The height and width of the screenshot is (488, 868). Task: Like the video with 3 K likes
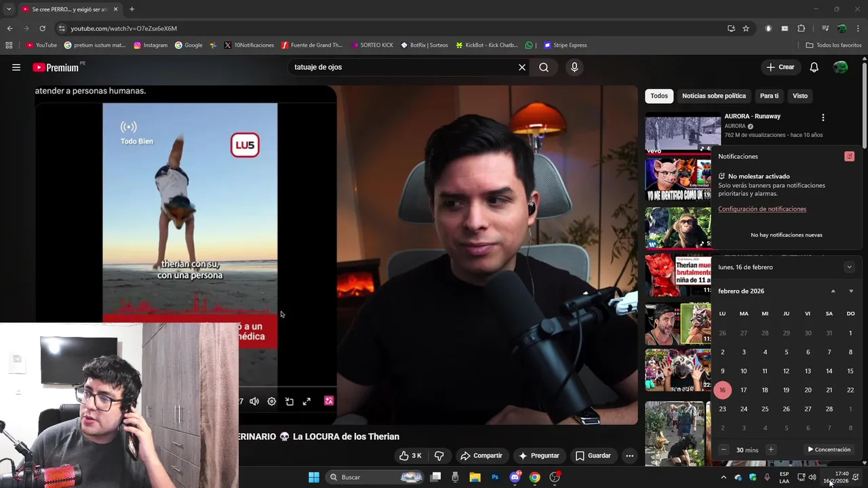(x=411, y=455)
